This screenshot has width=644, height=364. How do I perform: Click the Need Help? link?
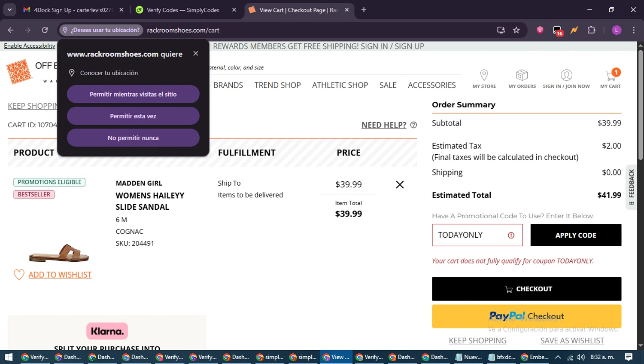pyautogui.click(x=384, y=125)
